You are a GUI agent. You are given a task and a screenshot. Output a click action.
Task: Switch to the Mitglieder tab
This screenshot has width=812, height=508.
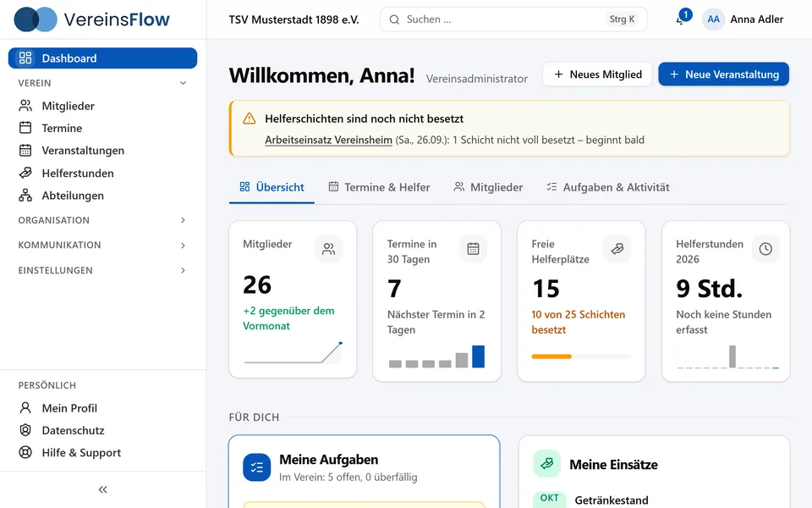[x=488, y=187]
